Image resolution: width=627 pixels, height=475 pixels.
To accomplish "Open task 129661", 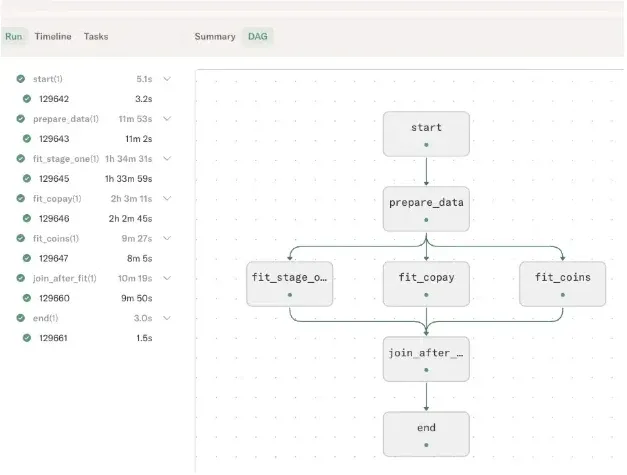I will (53, 338).
